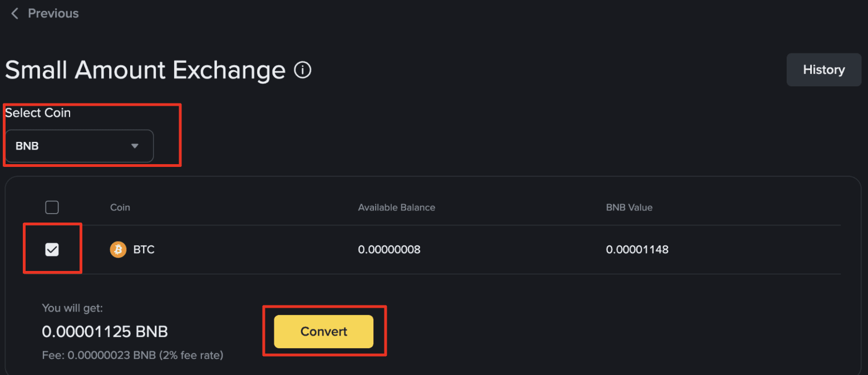The width and height of the screenshot is (868, 375).
Task: Click the dropdown caret arrow next to BNB
Action: [x=134, y=146]
